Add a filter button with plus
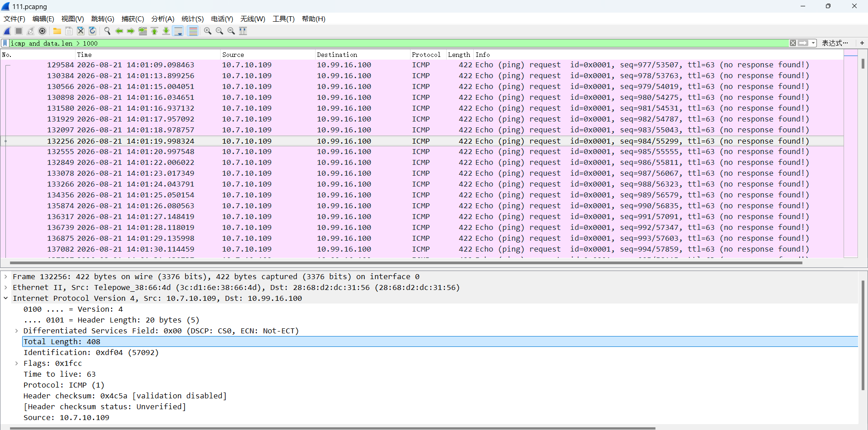This screenshot has width=868, height=430. pyautogui.click(x=862, y=43)
